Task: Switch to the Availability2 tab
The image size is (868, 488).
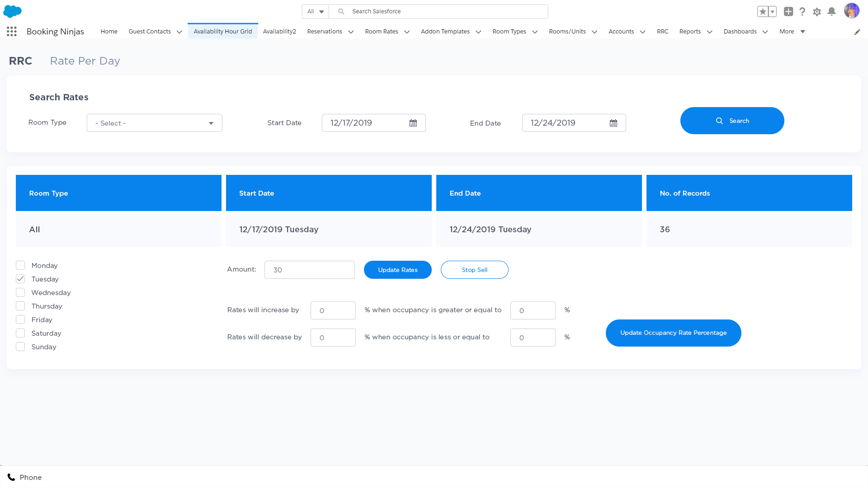Action: click(279, 31)
